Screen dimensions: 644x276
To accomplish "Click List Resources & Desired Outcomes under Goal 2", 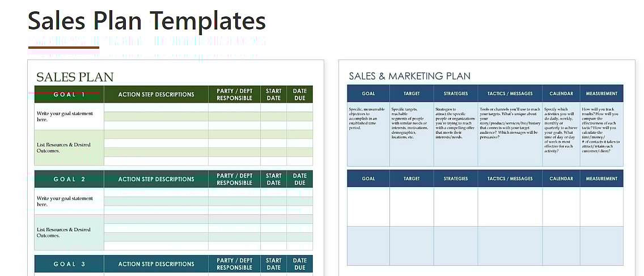I will (x=69, y=232).
